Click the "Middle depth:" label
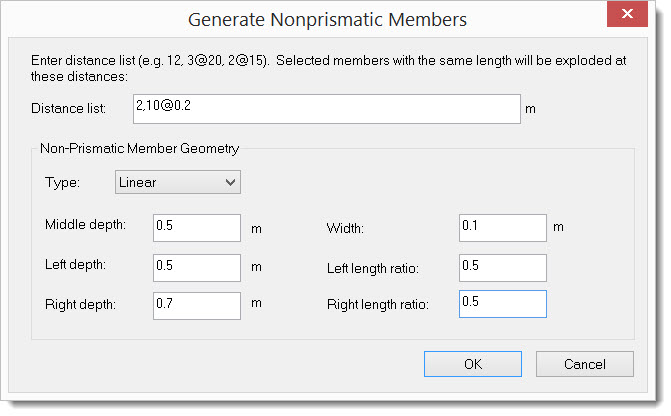The width and height of the screenshot is (671, 416). pos(85,224)
